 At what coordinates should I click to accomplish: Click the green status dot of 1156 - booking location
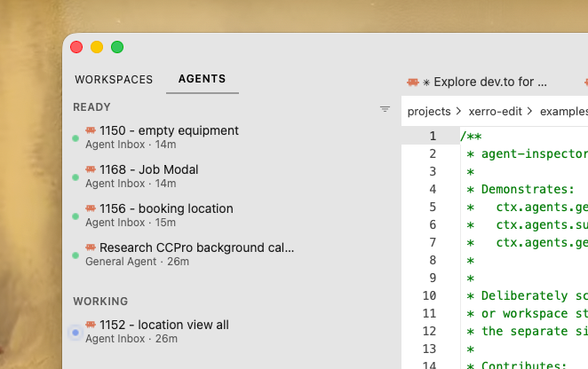point(75,216)
